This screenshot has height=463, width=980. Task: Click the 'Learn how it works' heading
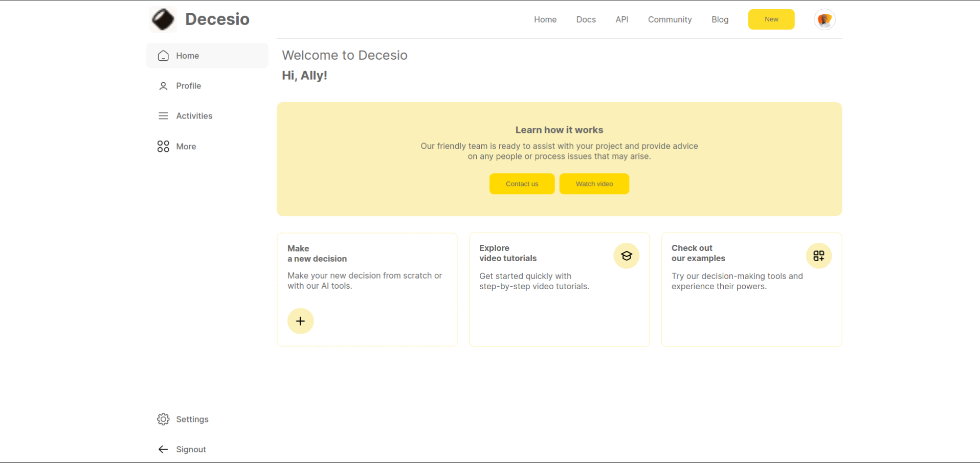[560, 130]
